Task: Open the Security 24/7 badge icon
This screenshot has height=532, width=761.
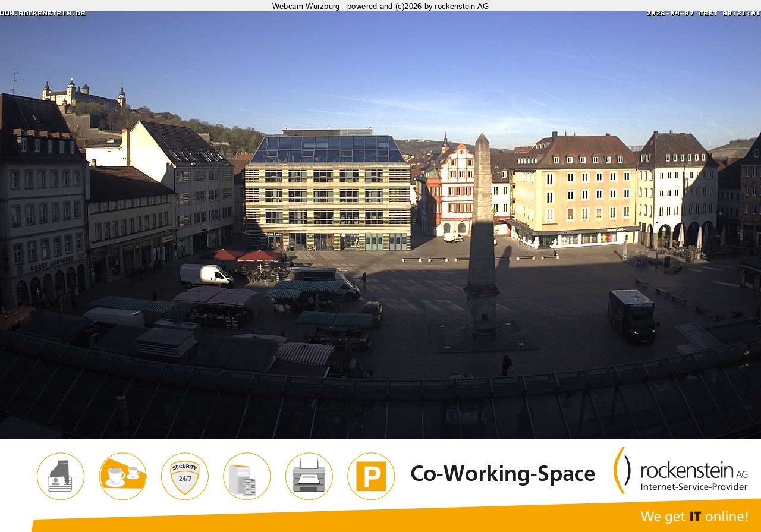Action: [184, 476]
